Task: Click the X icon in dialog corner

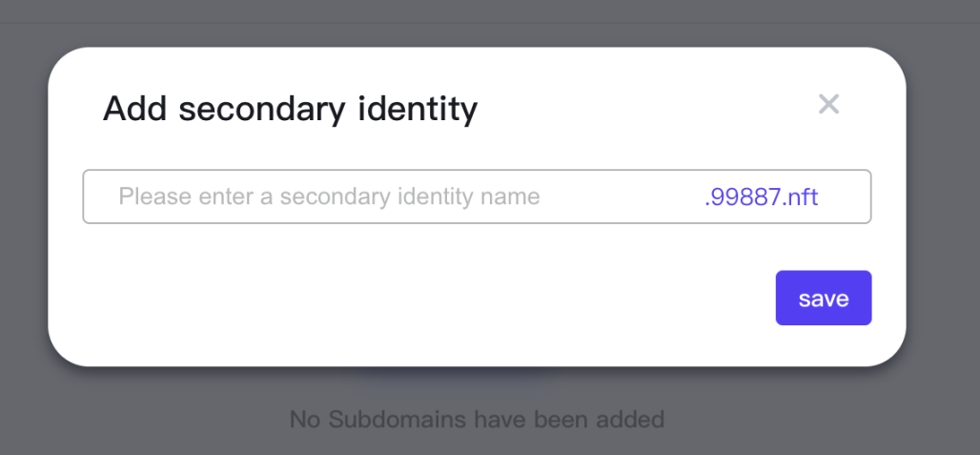Action: [828, 104]
